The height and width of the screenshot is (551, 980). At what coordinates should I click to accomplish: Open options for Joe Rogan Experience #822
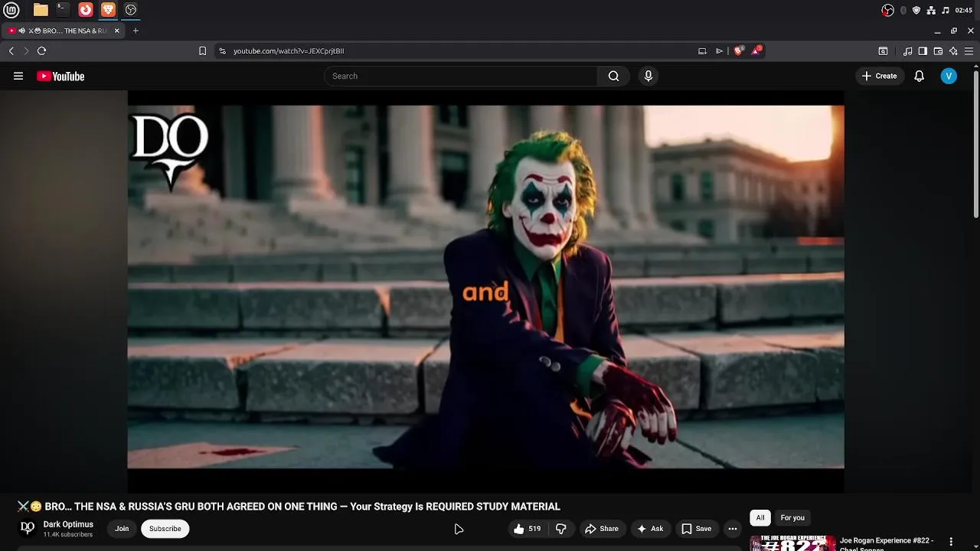[x=952, y=542]
